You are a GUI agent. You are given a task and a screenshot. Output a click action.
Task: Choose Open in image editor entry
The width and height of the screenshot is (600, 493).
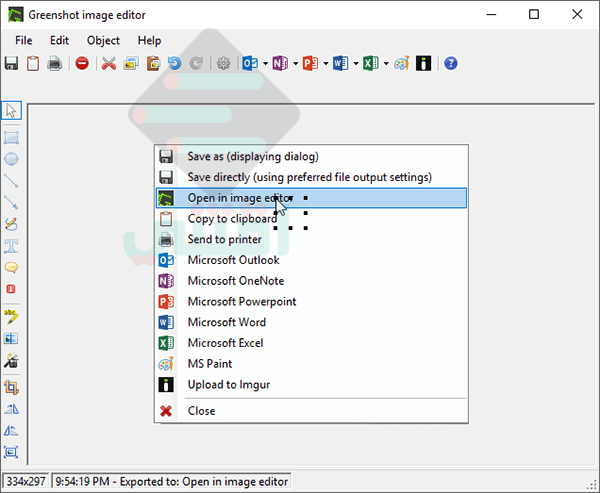point(311,198)
